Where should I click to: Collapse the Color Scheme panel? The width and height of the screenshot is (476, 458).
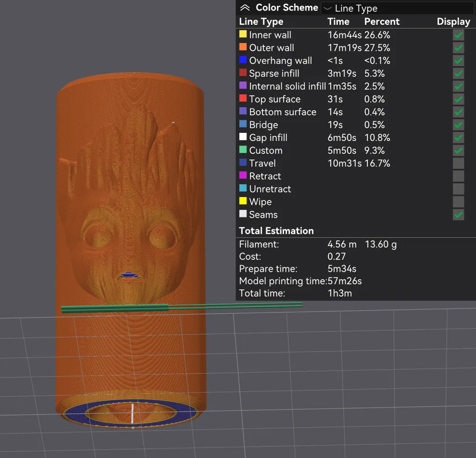(245, 8)
